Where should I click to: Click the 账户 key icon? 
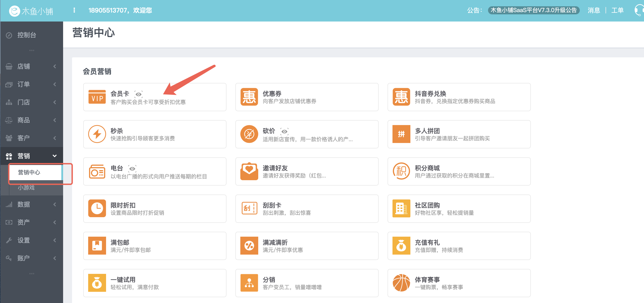click(x=9, y=258)
